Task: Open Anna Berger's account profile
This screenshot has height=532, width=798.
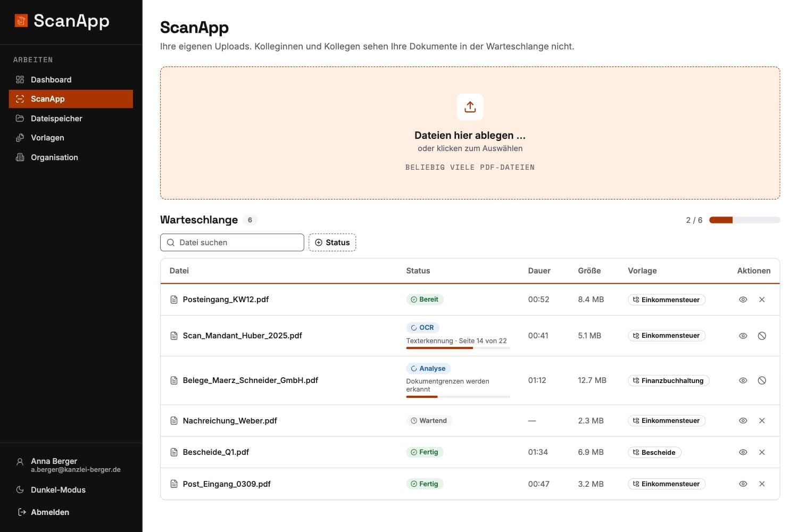Action: [71, 465]
